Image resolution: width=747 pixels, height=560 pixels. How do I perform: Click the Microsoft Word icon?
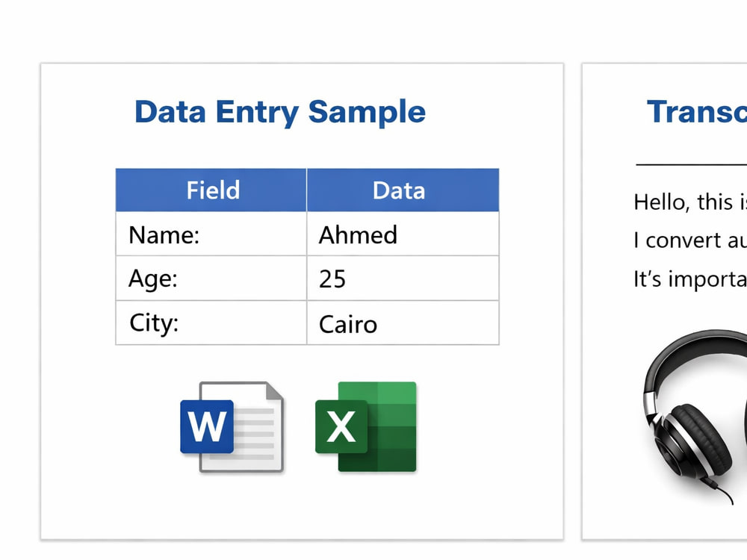(x=232, y=426)
